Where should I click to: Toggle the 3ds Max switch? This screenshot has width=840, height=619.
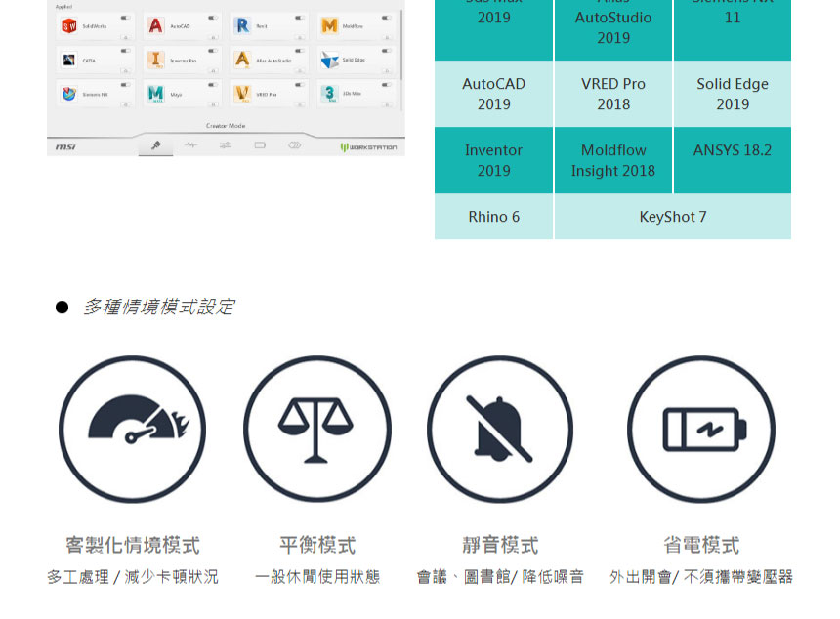(x=386, y=85)
